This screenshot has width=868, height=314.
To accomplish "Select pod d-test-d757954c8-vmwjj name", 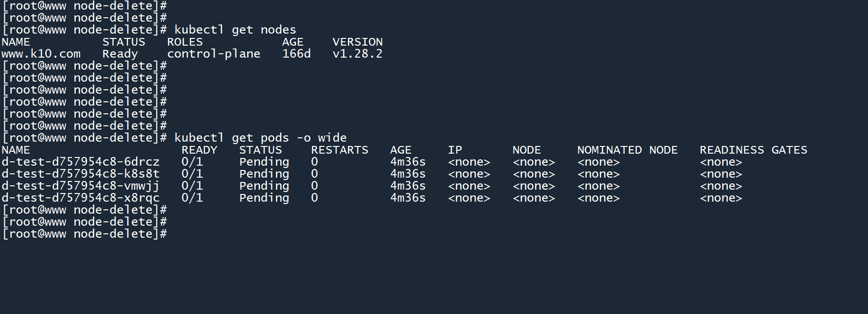I will point(80,186).
